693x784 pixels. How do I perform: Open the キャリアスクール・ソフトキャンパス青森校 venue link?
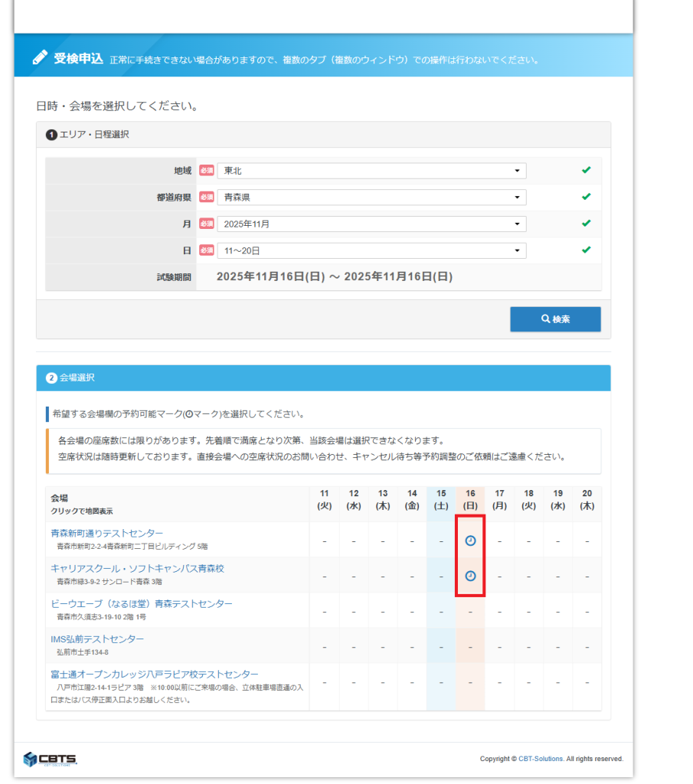click(137, 568)
